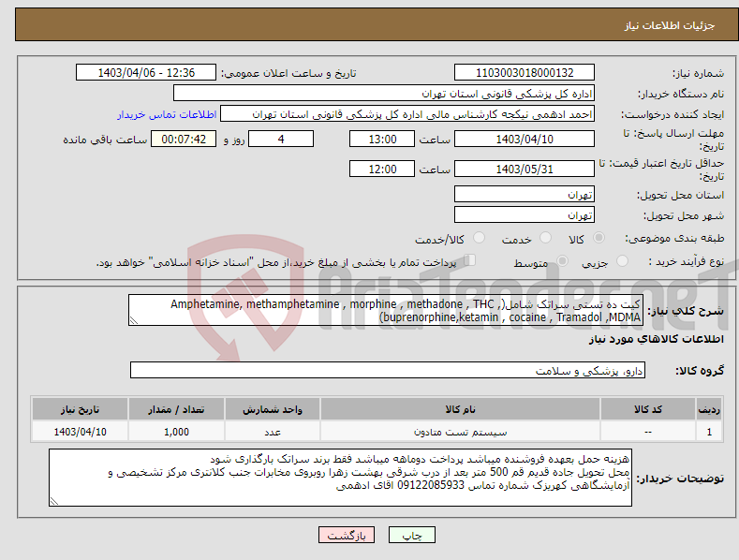The height and width of the screenshot is (560, 739).
Task: Click the delivery province field تهران
Action: point(525,194)
